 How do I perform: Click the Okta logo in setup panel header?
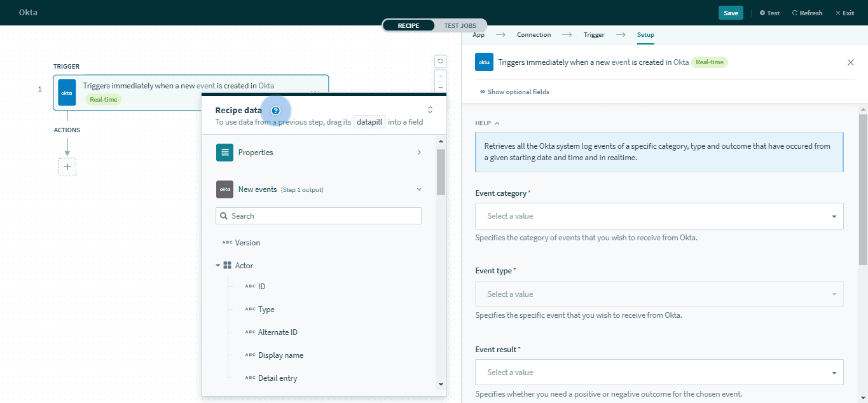pyautogui.click(x=484, y=62)
